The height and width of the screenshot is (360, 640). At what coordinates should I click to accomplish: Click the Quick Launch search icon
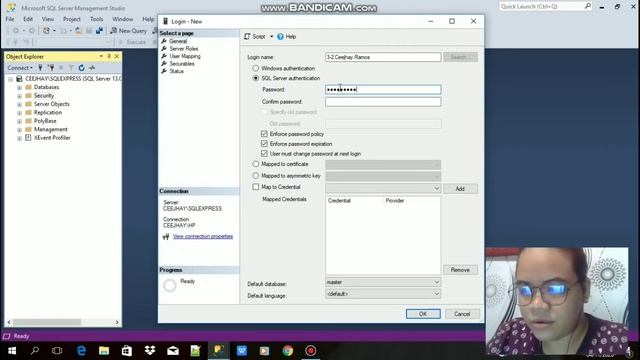[588, 6]
